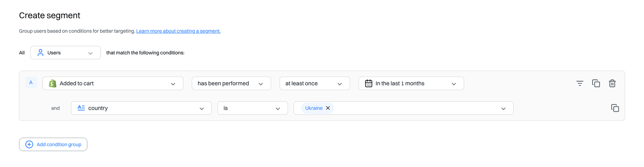Screen dimensions: 644x167
Task: Click the calendar icon in date range
Action: click(x=369, y=83)
